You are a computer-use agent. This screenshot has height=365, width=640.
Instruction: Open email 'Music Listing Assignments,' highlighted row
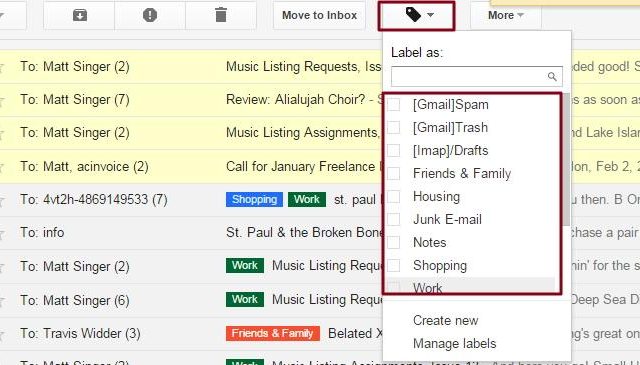click(x=302, y=133)
